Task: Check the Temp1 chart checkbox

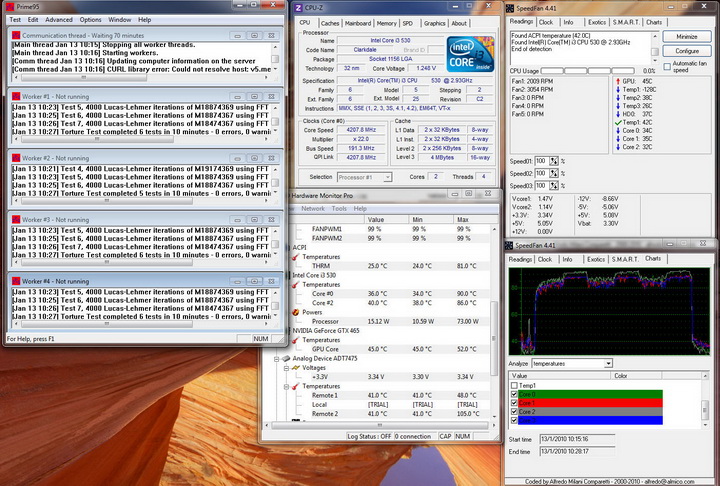Action: click(515, 385)
